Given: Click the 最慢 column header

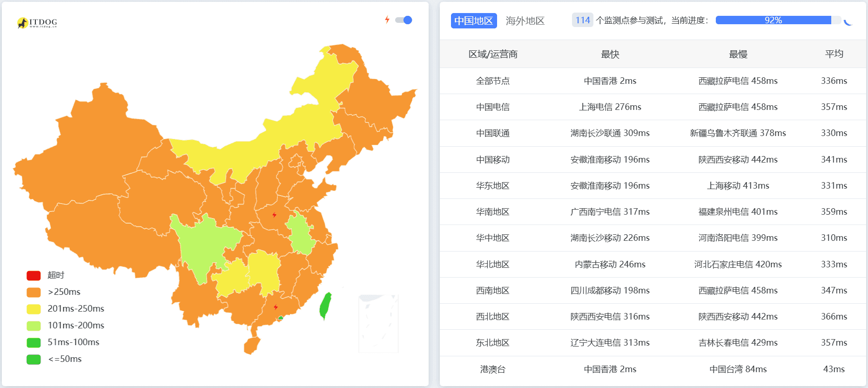Looking at the screenshot, I should [738, 54].
